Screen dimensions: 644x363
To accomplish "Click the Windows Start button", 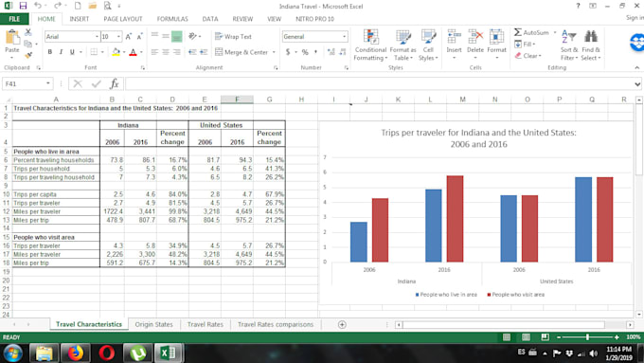I will (12, 354).
